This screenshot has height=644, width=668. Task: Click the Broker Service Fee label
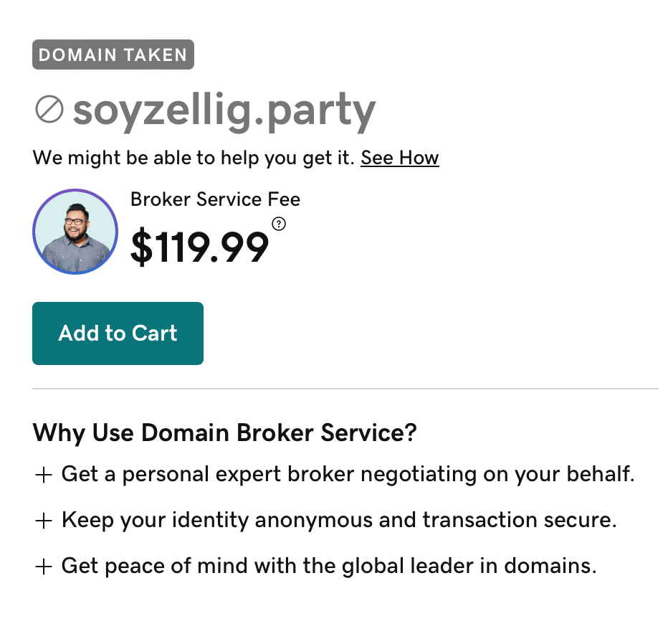pos(215,199)
